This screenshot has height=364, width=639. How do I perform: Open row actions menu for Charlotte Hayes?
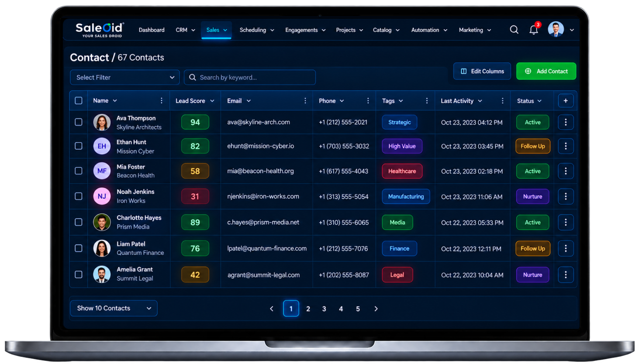click(x=566, y=222)
